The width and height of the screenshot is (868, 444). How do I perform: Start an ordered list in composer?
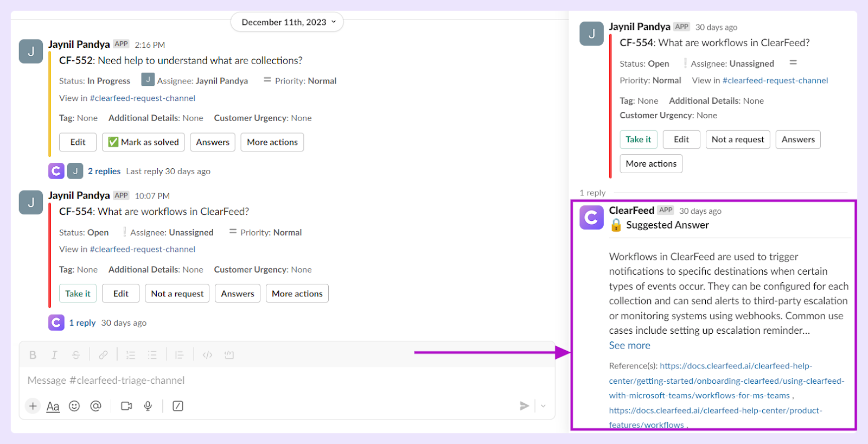coord(131,355)
